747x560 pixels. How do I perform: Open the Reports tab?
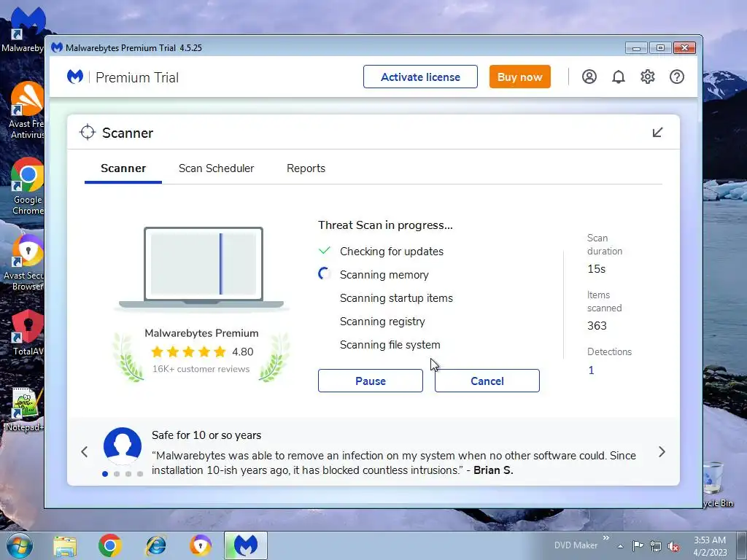306,168
